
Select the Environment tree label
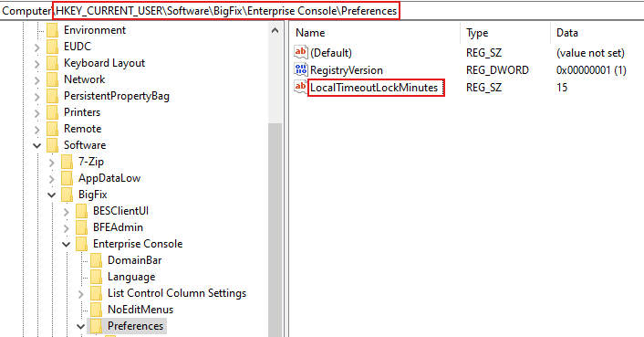tap(95, 30)
